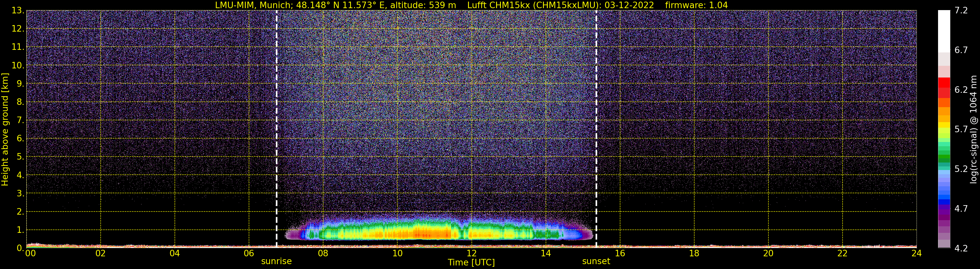The image size is (980, 269).
Task: Click the y-axis tick label '8.'
Action: click(x=20, y=102)
